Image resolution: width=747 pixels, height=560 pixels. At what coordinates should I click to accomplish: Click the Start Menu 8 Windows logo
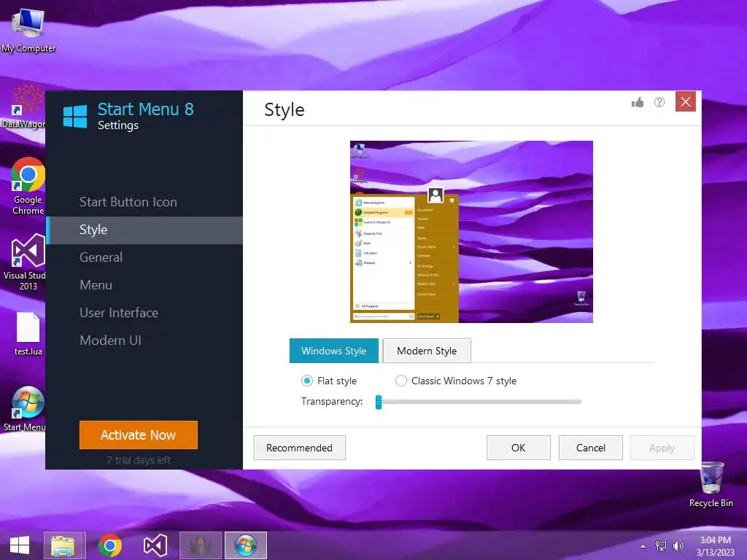click(75, 117)
